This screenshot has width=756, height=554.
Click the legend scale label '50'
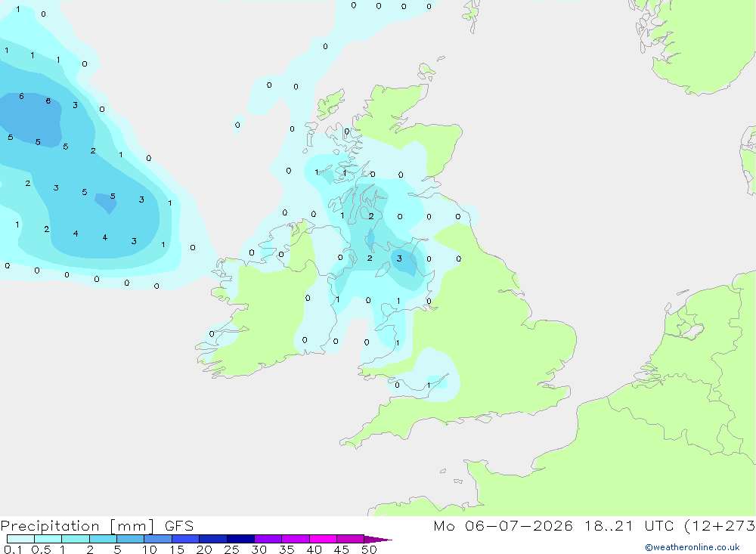370,549
